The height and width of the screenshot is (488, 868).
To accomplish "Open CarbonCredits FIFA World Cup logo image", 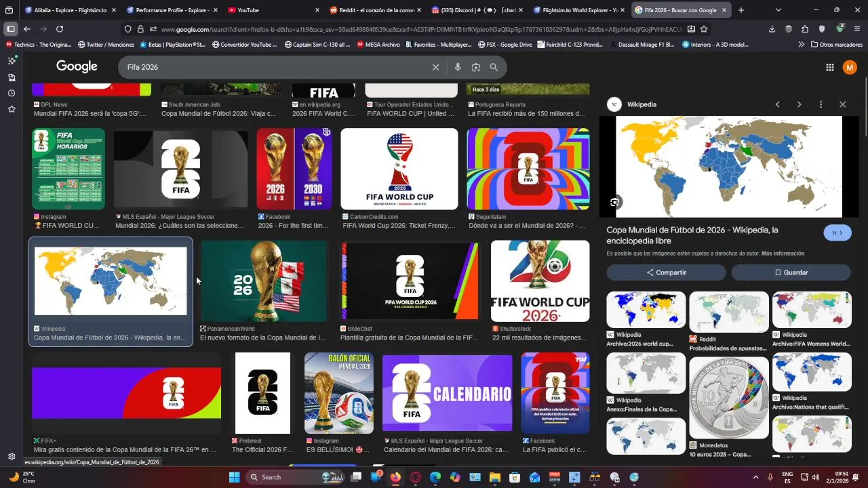I will pyautogui.click(x=399, y=169).
